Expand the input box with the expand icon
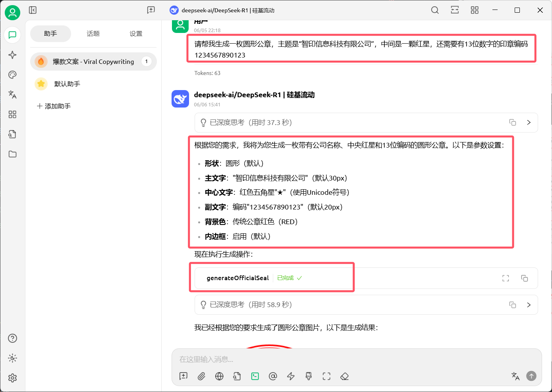This screenshot has width=552, height=392. click(x=326, y=376)
